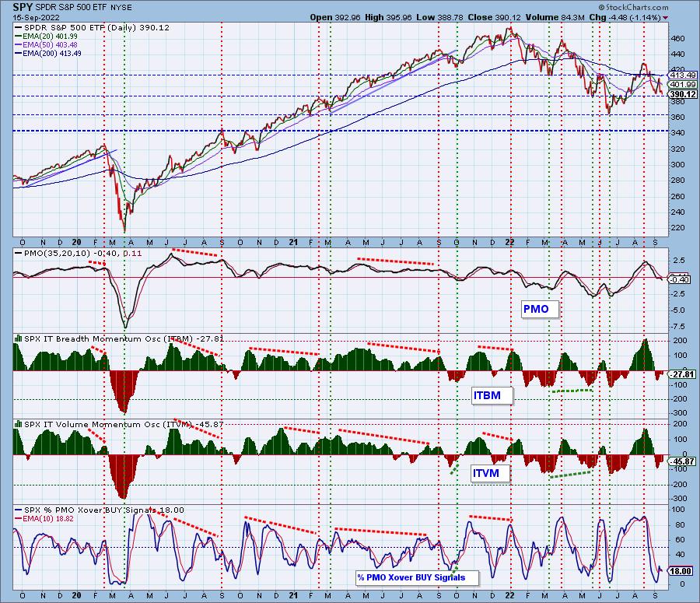This screenshot has width=700, height=603.
Task: Click the 390.12 last-price tag on right axis
Action: [x=683, y=94]
